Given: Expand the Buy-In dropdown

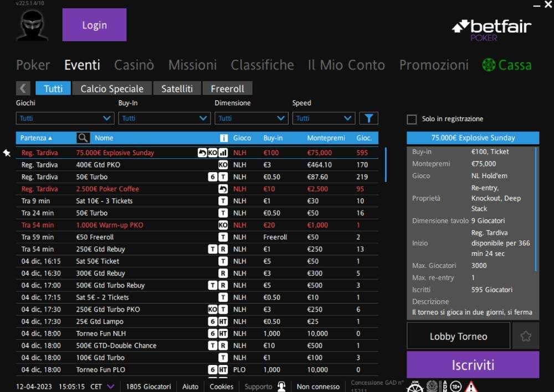Looking at the screenshot, I should pyautogui.click(x=164, y=117).
